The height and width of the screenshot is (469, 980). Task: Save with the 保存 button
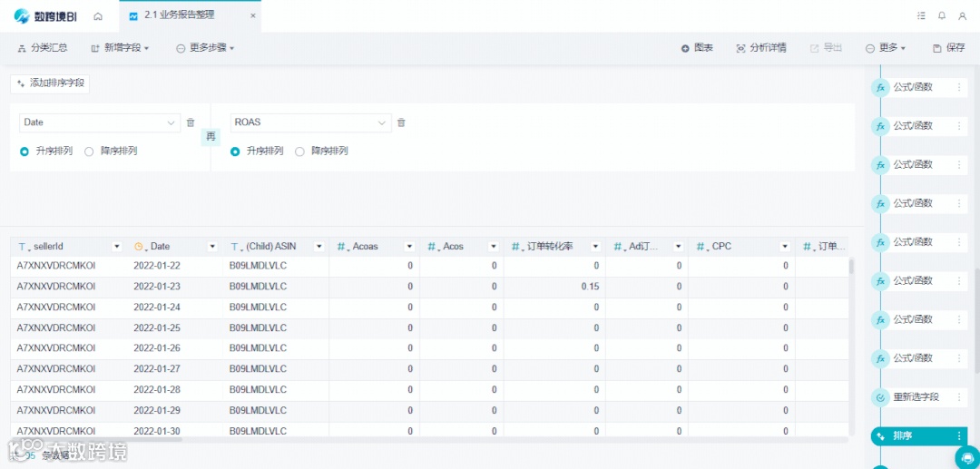click(x=949, y=47)
